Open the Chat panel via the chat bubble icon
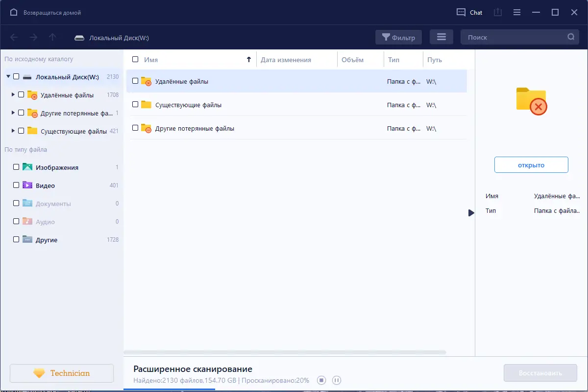588x392 pixels. click(461, 12)
